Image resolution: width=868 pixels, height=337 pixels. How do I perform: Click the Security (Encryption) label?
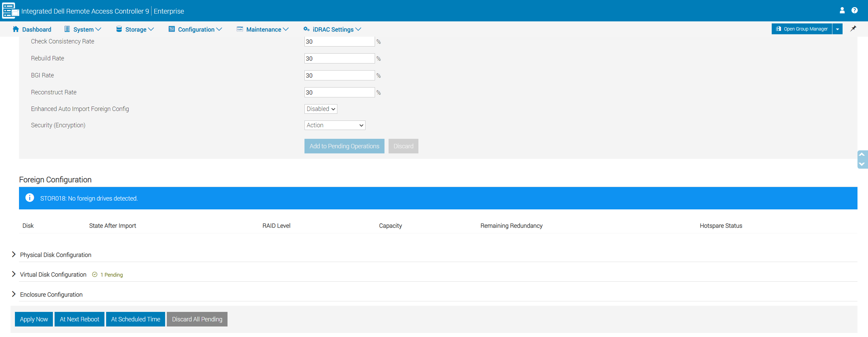click(58, 125)
